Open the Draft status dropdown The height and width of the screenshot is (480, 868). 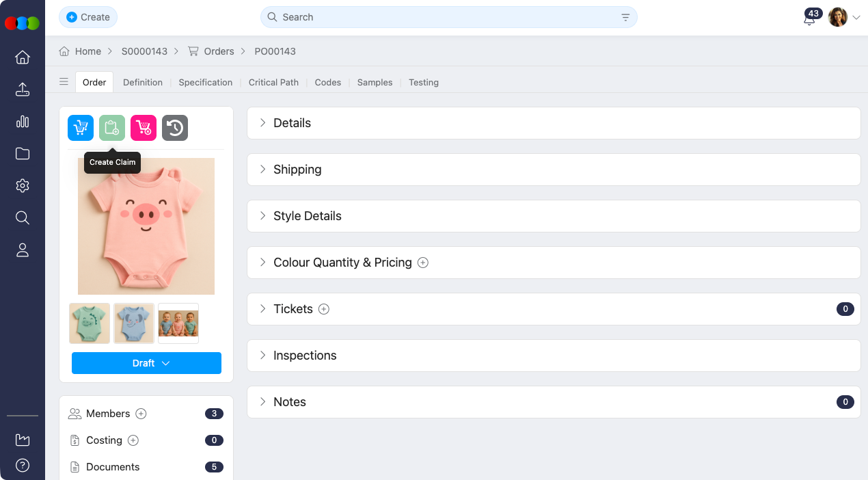click(x=146, y=363)
